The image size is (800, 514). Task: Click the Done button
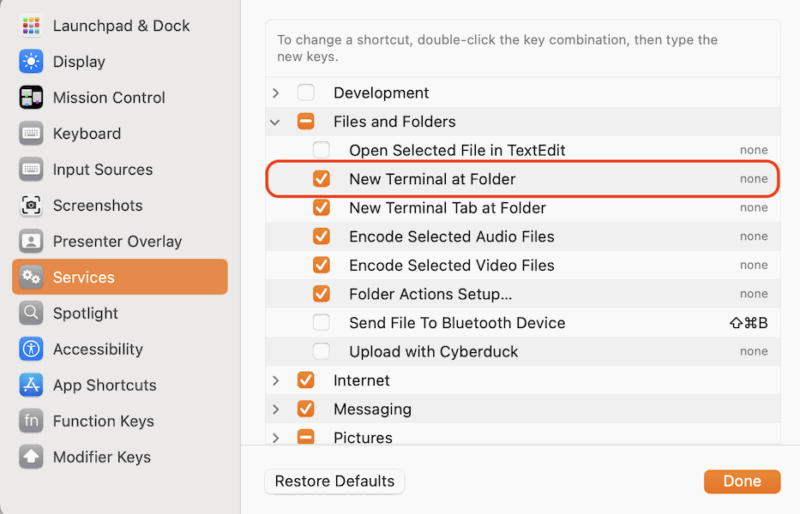click(x=742, y=481)
